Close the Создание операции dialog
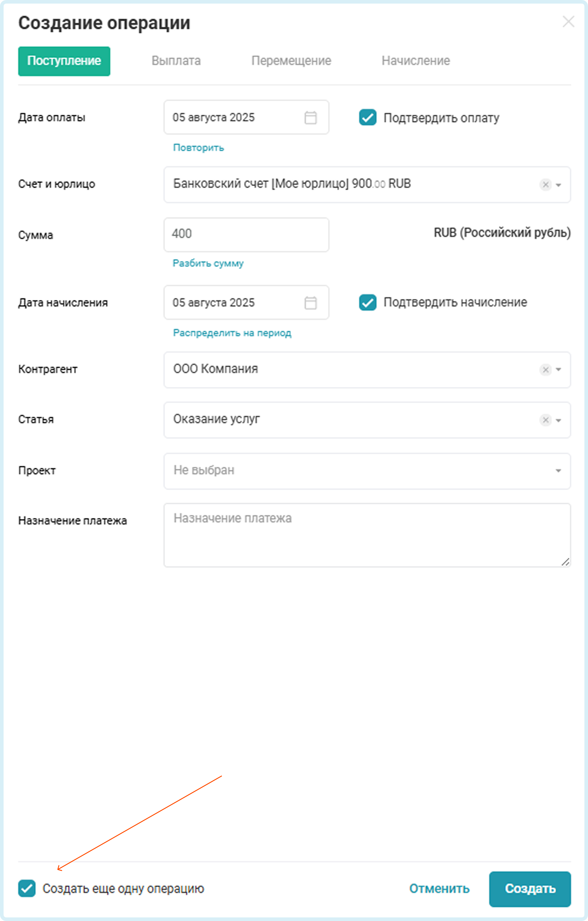 pos(569,22)
